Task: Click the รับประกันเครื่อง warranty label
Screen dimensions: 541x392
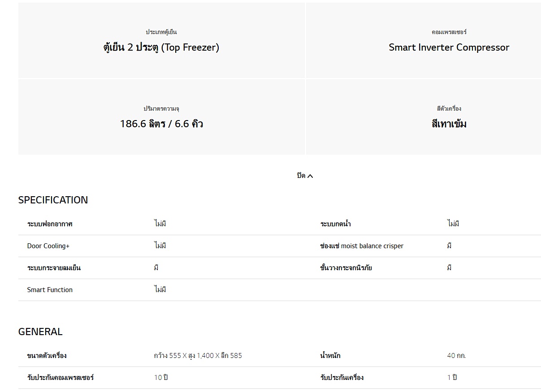Action: pos(342,378)
